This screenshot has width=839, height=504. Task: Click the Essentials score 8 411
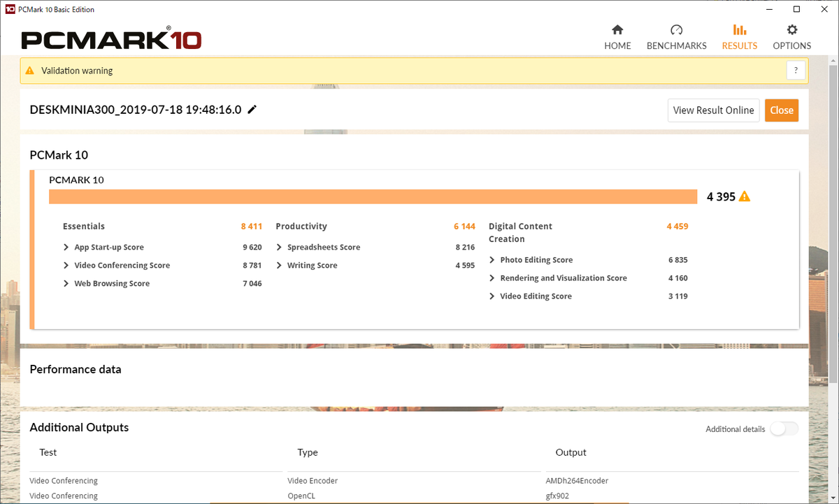252,226
